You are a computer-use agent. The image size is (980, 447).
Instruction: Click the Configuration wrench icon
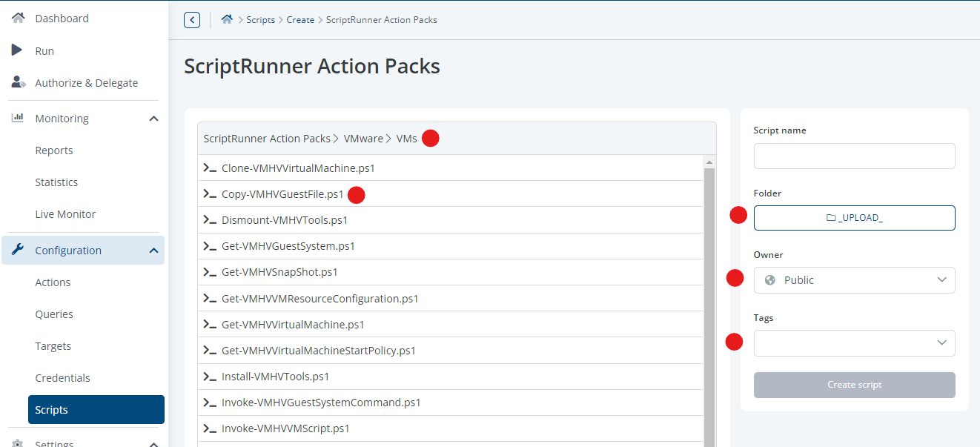[x=18, y=250]
